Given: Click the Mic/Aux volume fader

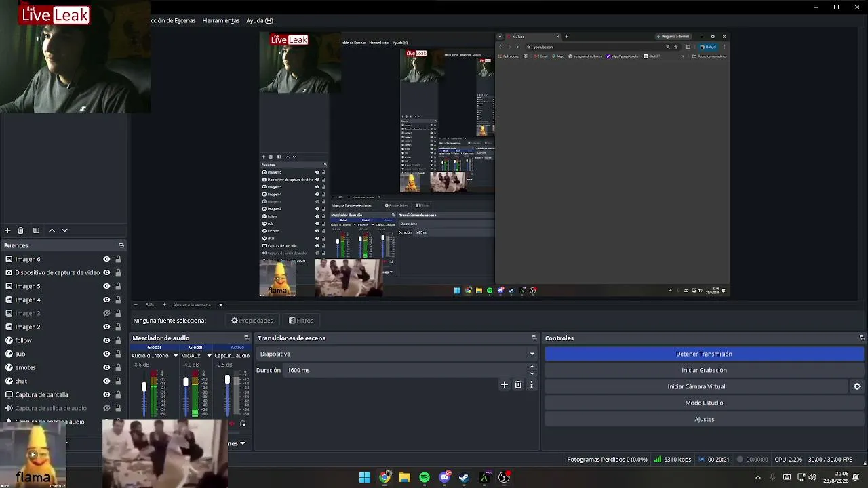Looking at the screenshot, I should pos(186,382).
